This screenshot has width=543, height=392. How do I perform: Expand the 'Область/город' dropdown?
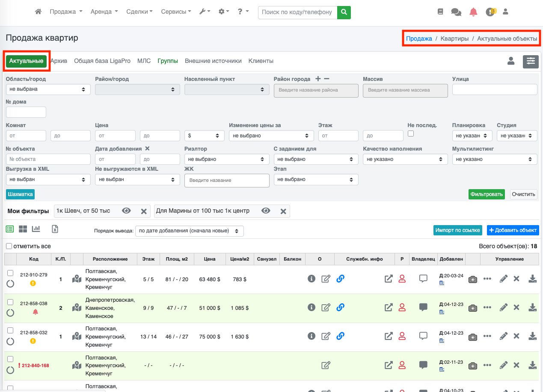pos(48,89)
